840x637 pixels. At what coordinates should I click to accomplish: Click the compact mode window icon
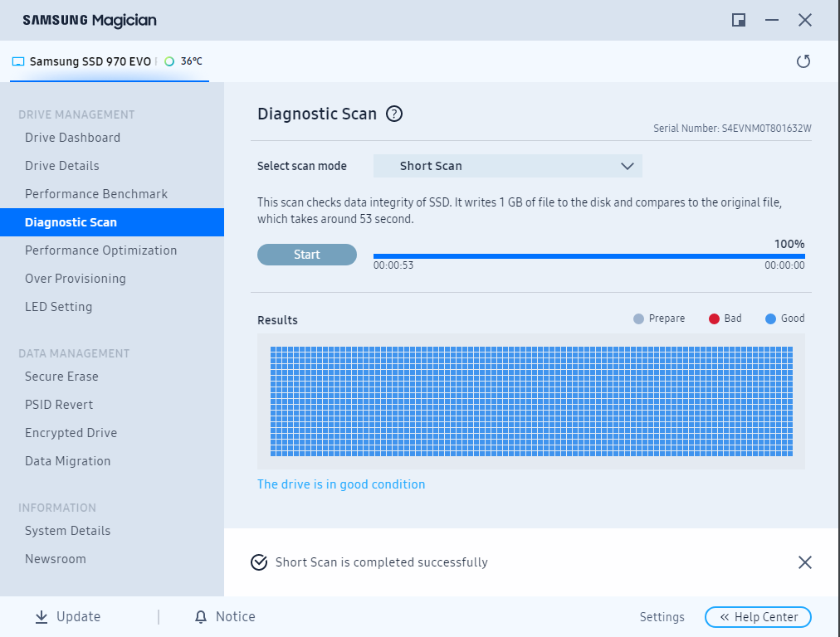tap(739, 21)
